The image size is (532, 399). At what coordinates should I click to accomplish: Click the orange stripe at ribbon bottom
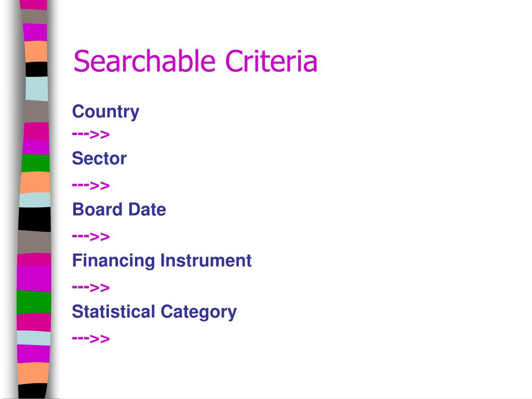click(x=33, y=374)
